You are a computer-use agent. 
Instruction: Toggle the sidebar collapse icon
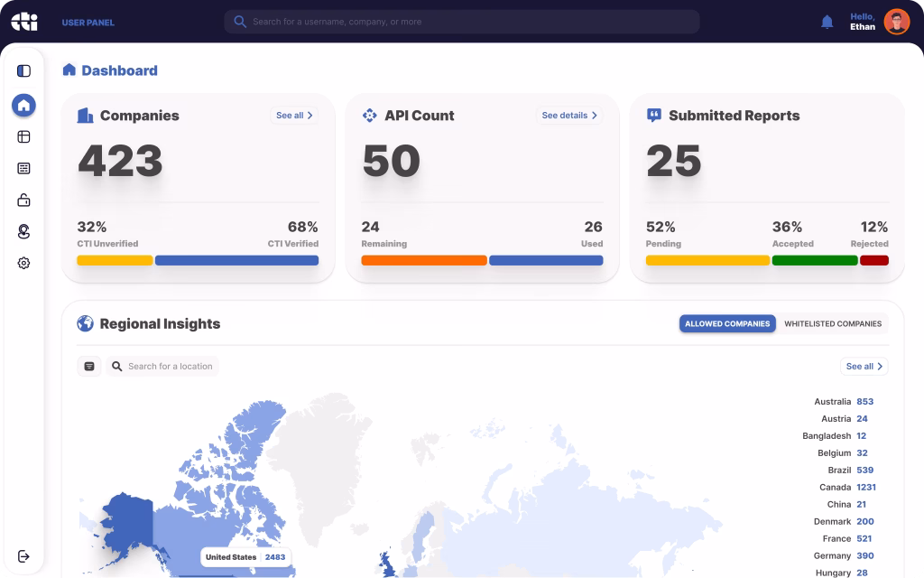click(23, 70)
